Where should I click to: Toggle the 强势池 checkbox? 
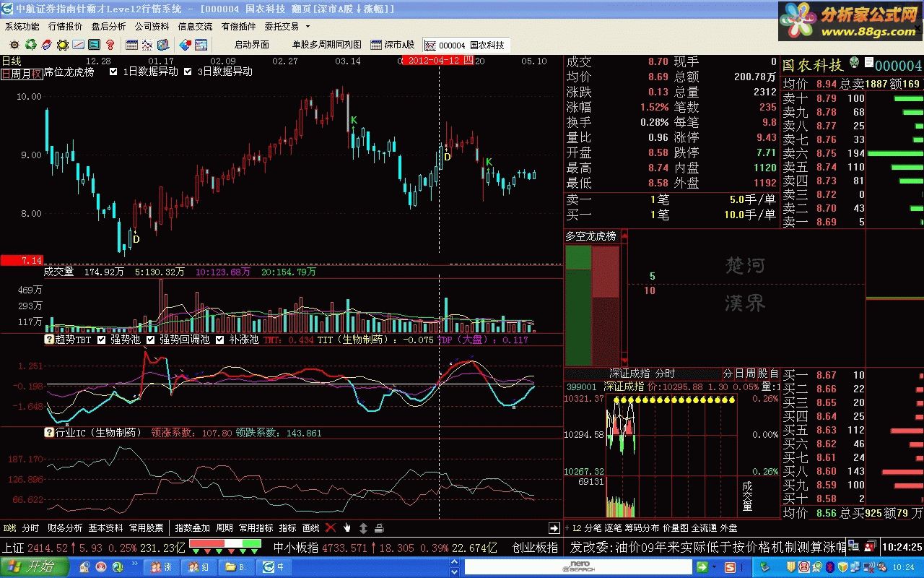click(101, 339)
